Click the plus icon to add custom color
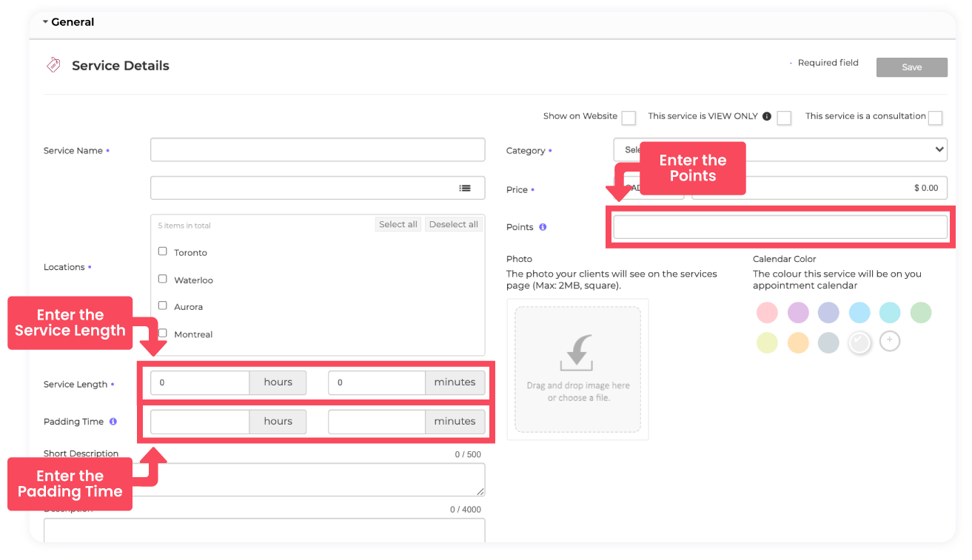Image resolution: width=972 pixels, height=560 pixels. tap(890, 341)
